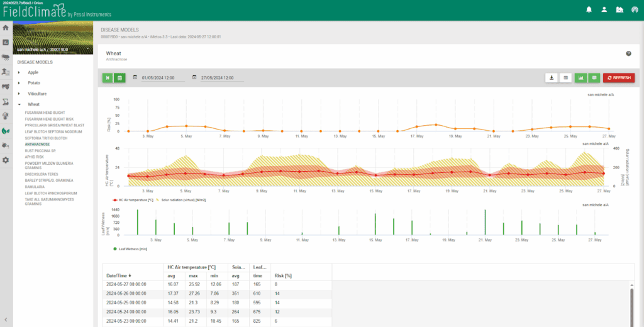Toggle the Leaf Wetness legend series
The image size is (644, 327).
(130, 249)
